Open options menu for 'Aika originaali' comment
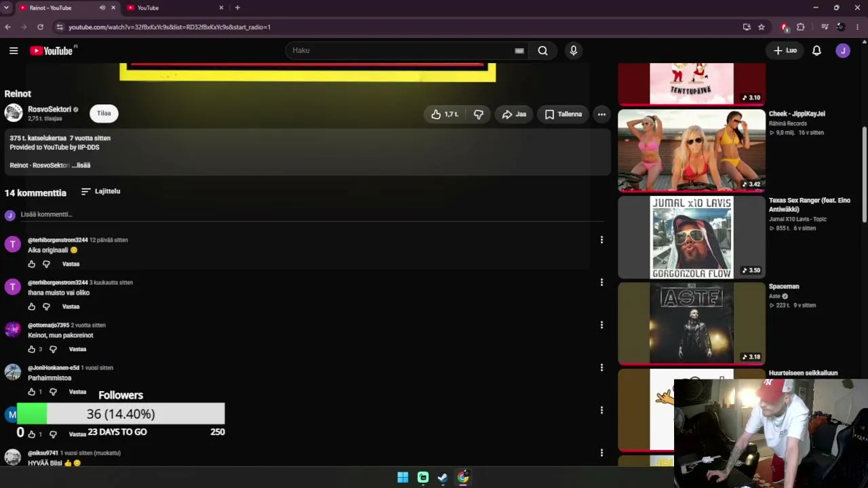Image resolution: width=868 pixels, height=488 pixels. point(601,240)
